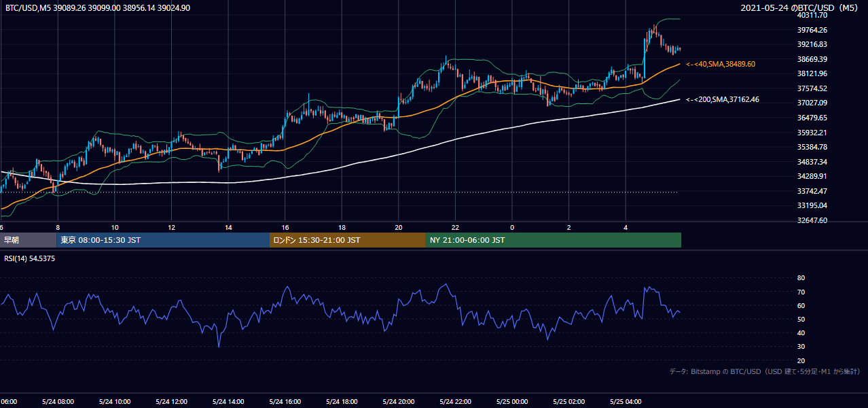
Task: Click the 35384.78 price axis label
Action: point(812,147)
